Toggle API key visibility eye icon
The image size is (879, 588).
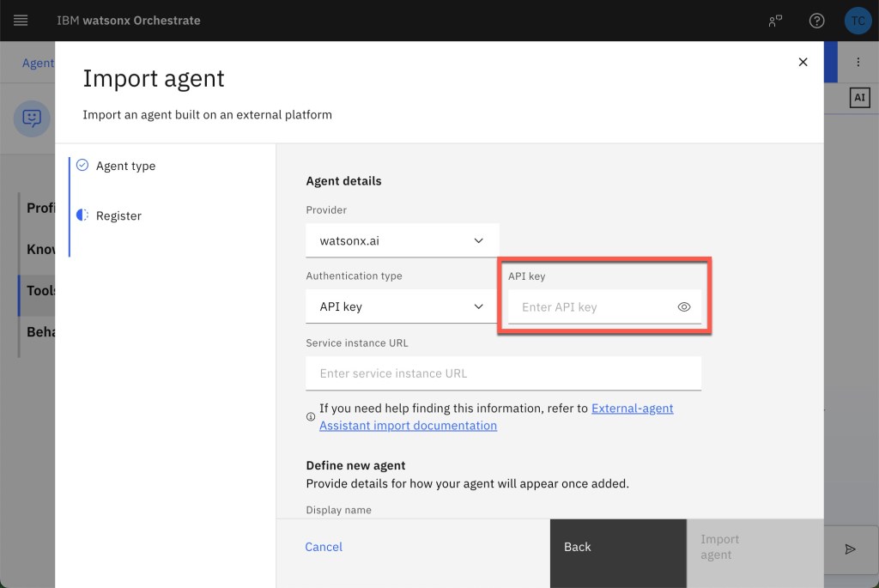[x=684, y=306]
